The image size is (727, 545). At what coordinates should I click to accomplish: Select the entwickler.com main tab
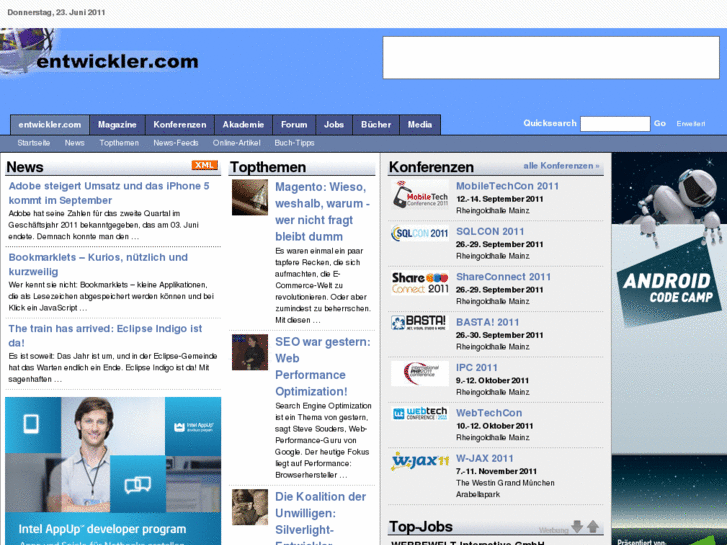pos(50,125)
